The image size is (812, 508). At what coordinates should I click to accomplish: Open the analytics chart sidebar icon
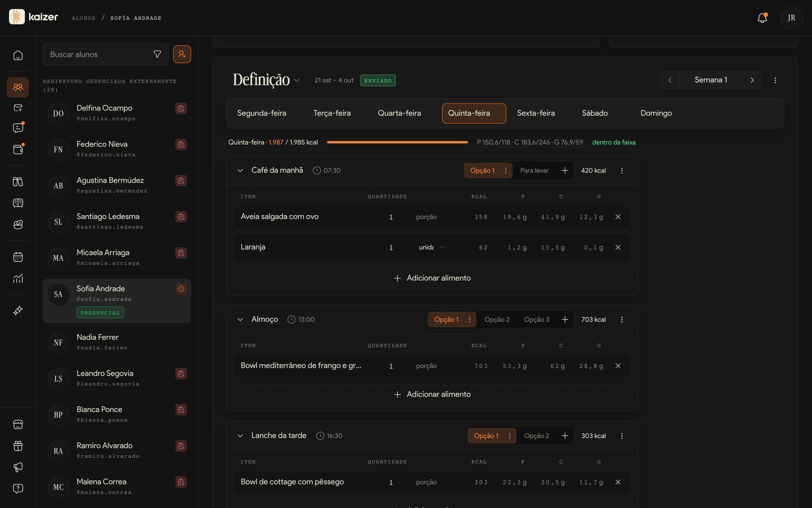[x=18, y=278]
